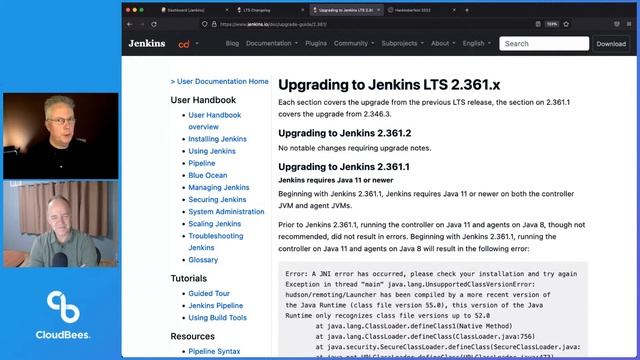Close the Dashboard [Jenkins] tab
Viewport: 640px width, 360px height.
tap(227, 10)
